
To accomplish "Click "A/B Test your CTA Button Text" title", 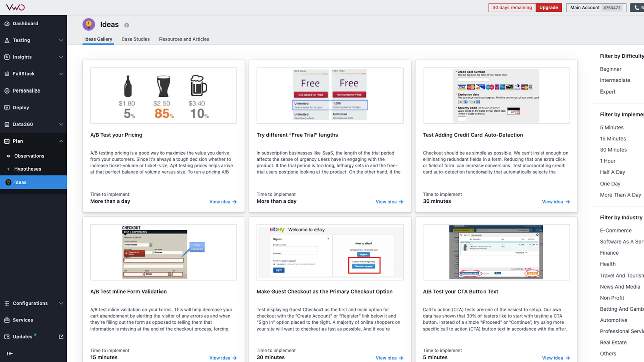I will (461, 292).
